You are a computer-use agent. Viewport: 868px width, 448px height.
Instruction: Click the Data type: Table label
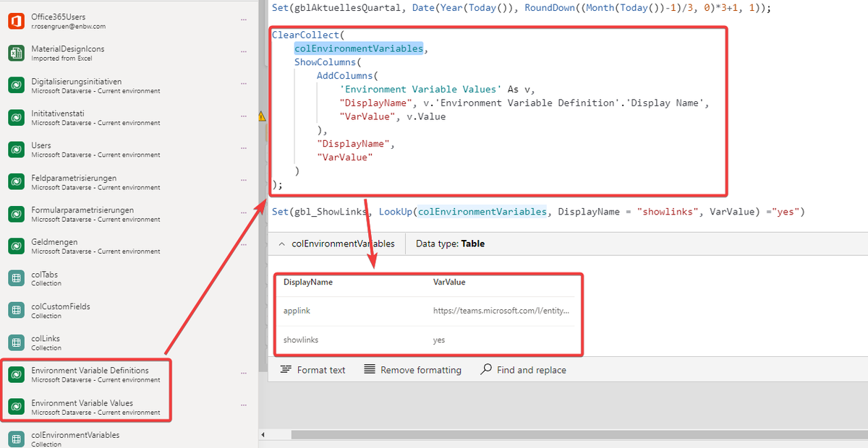451,244
